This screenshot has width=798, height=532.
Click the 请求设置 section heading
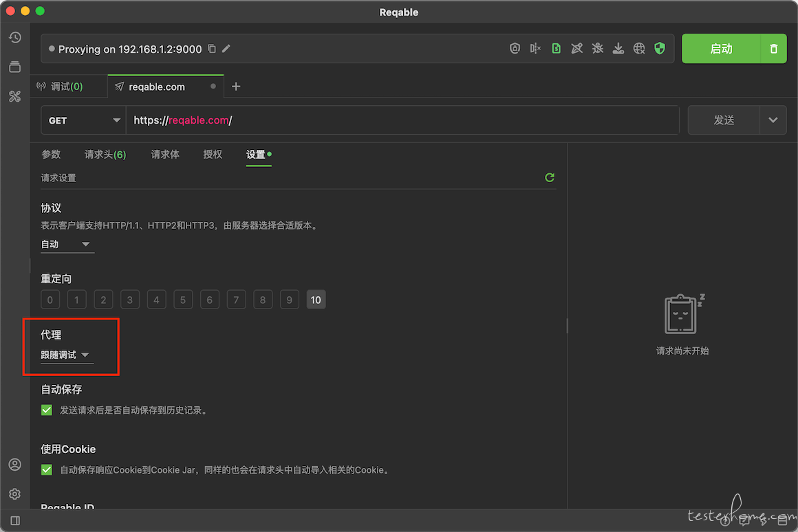(x=58, y=178)
